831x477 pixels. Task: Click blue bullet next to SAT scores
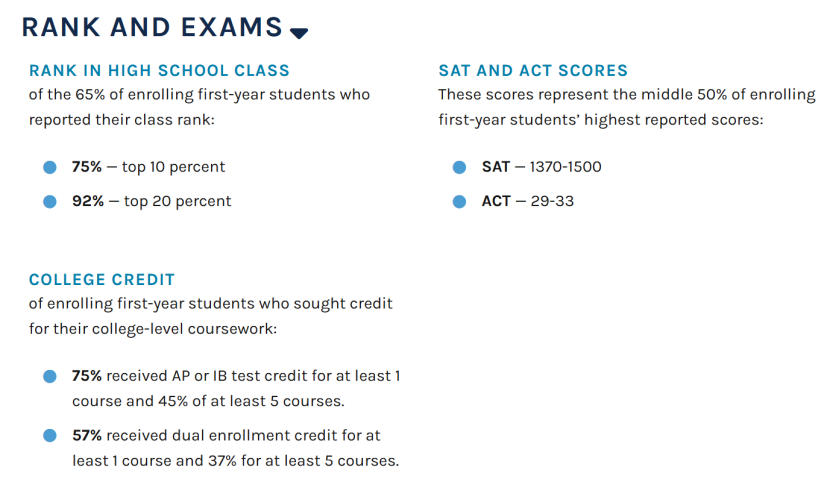459,167
